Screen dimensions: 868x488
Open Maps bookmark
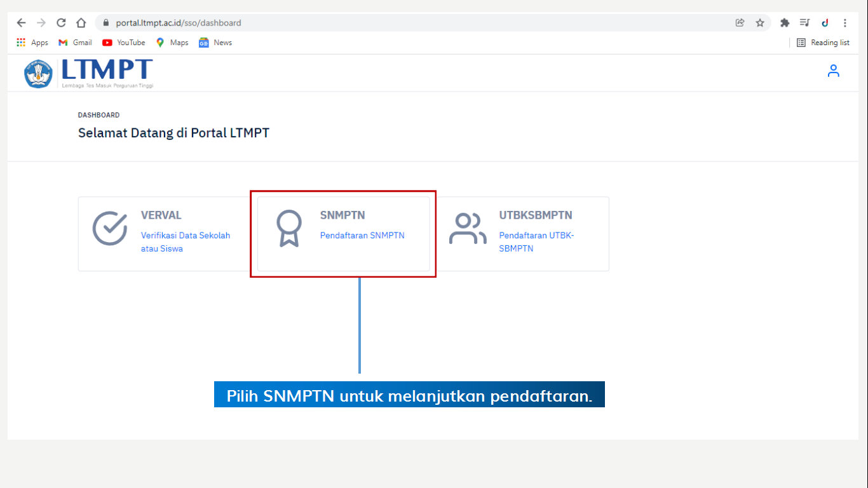(172, 43)
